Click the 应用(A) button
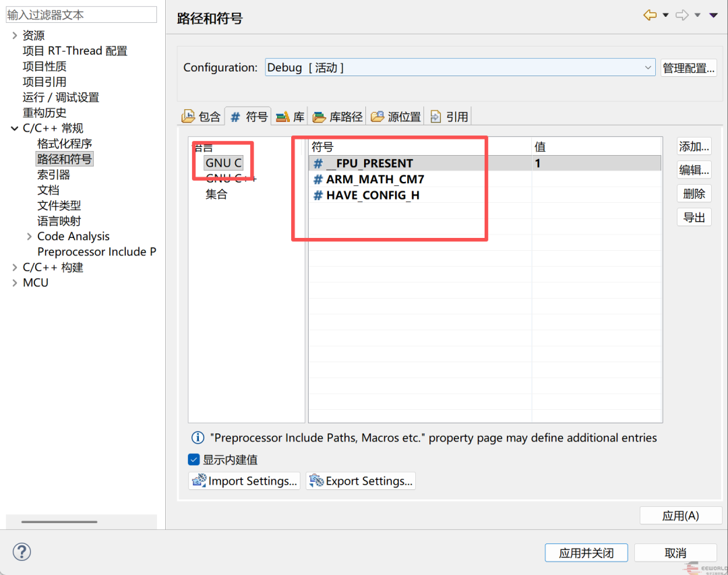 pos(681,516)
